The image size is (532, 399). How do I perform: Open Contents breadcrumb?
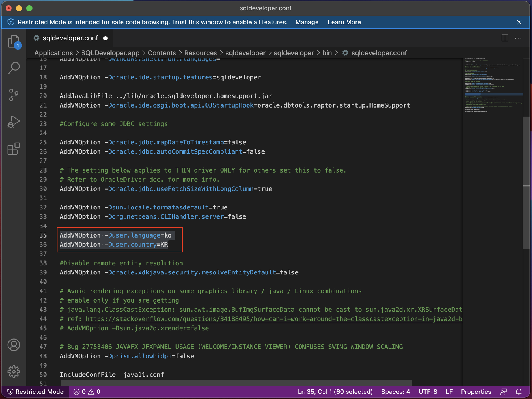[x=162, y=53]
